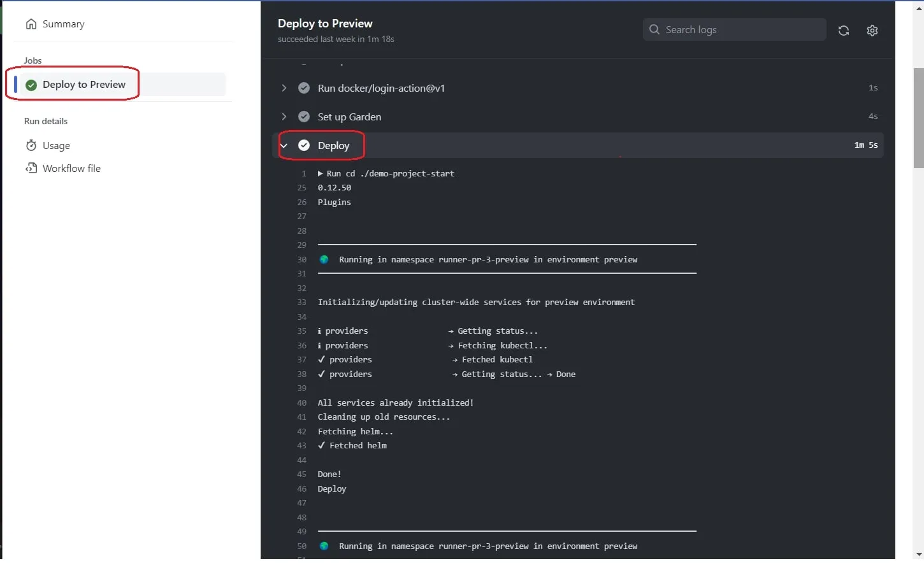Click log line number 30

[301, 259]
